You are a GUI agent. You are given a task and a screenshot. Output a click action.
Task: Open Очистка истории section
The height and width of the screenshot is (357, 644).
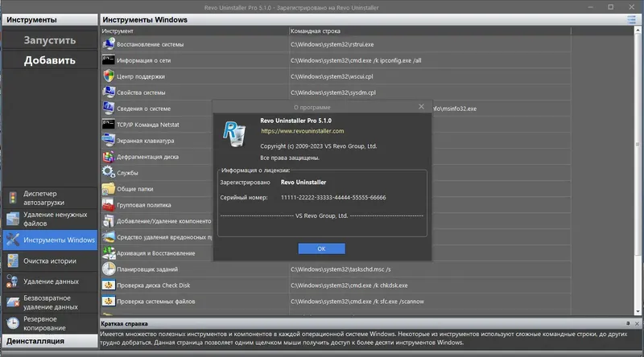(50, 261)
